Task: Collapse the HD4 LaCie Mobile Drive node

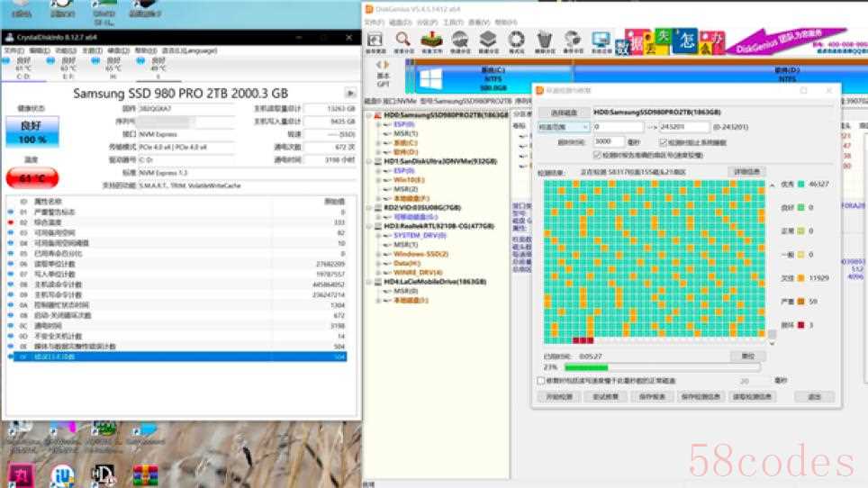Action: [368, 282]
